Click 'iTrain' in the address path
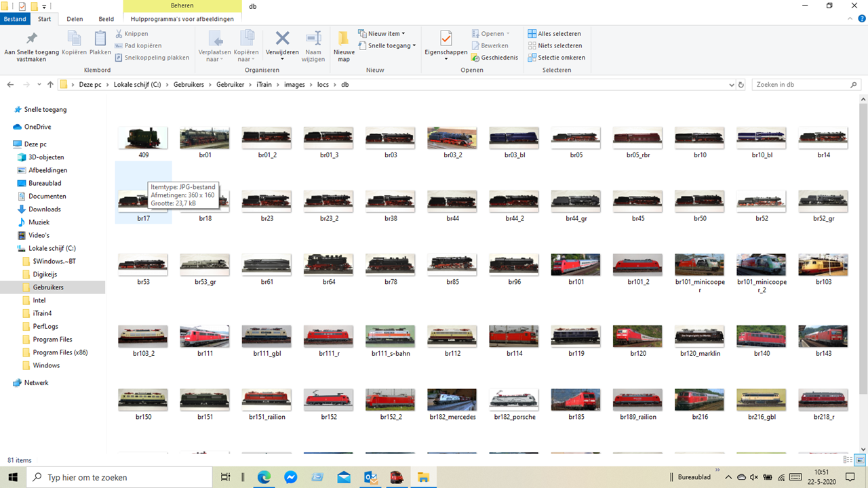 click(264, 85)
